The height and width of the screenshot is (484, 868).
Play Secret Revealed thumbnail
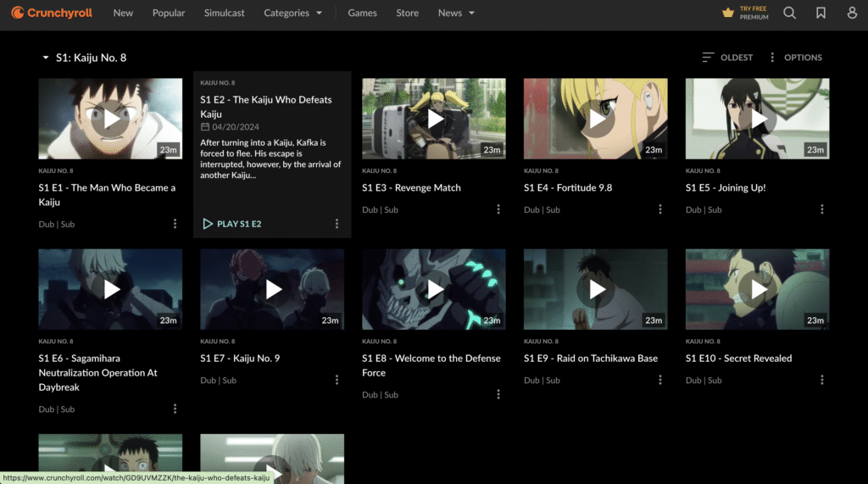pos(757,289)
